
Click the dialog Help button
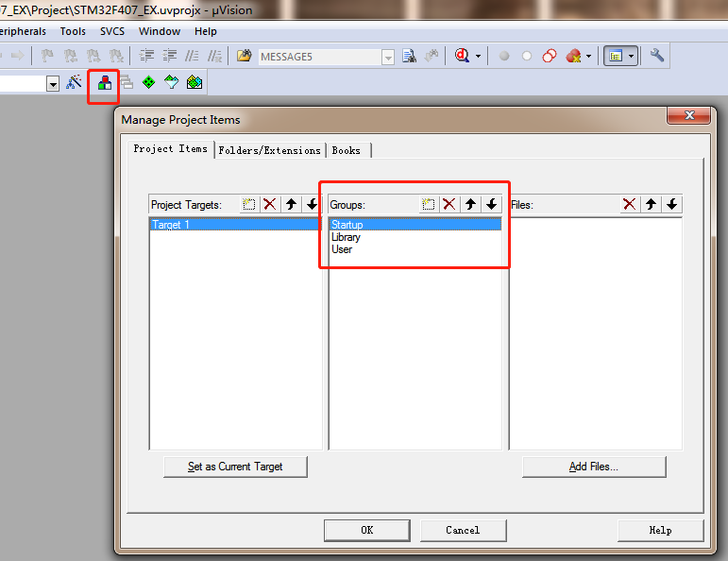[660, 531]
